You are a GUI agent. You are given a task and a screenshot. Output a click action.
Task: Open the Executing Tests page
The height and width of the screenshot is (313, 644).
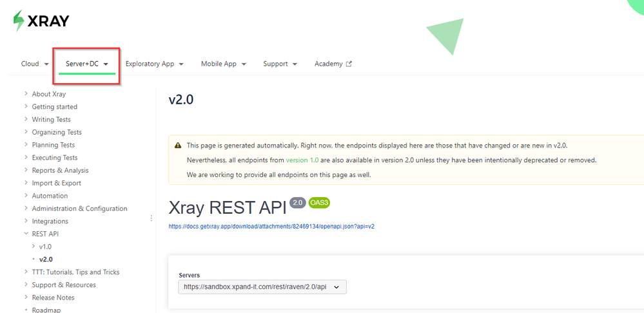55,158
